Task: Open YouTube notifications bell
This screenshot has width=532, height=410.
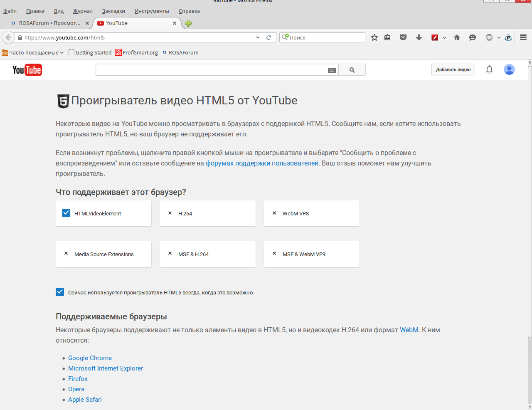Action: pos(490,70)
